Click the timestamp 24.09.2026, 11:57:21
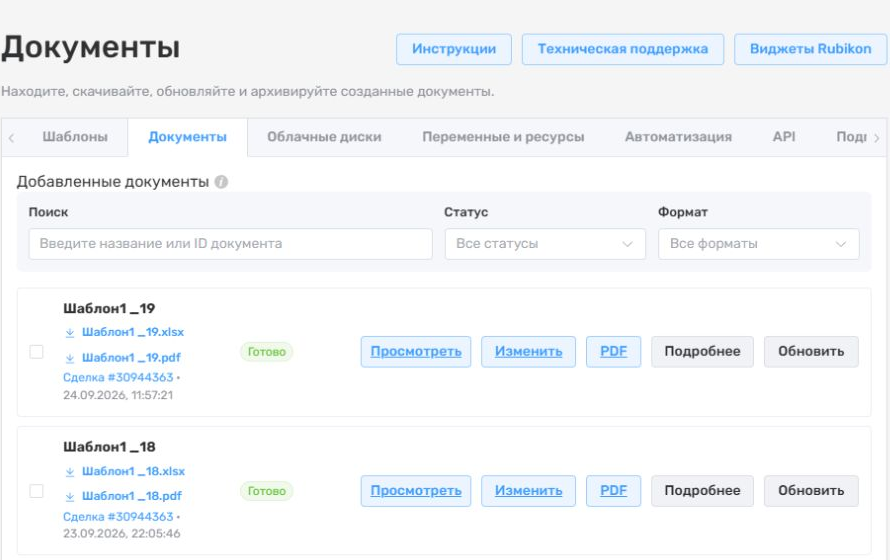The width and height of the screenshot is (890, 560). (118, 395)
